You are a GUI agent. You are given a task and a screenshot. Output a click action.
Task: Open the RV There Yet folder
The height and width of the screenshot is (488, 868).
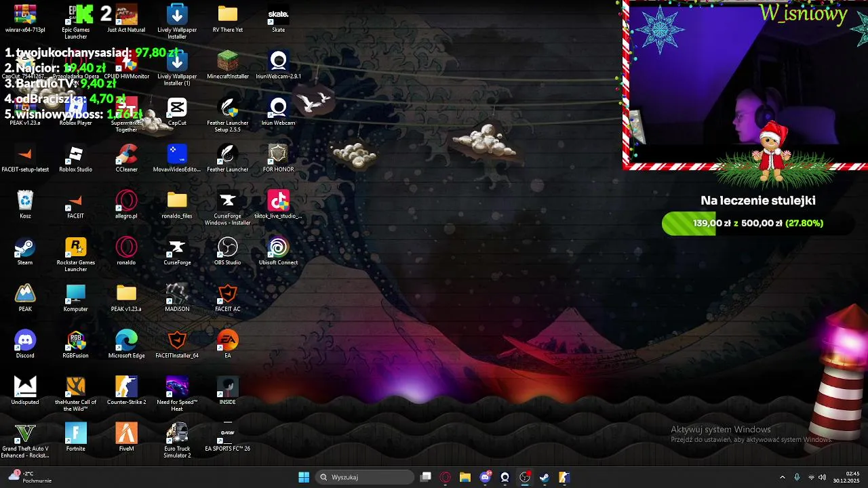(228, 19)
